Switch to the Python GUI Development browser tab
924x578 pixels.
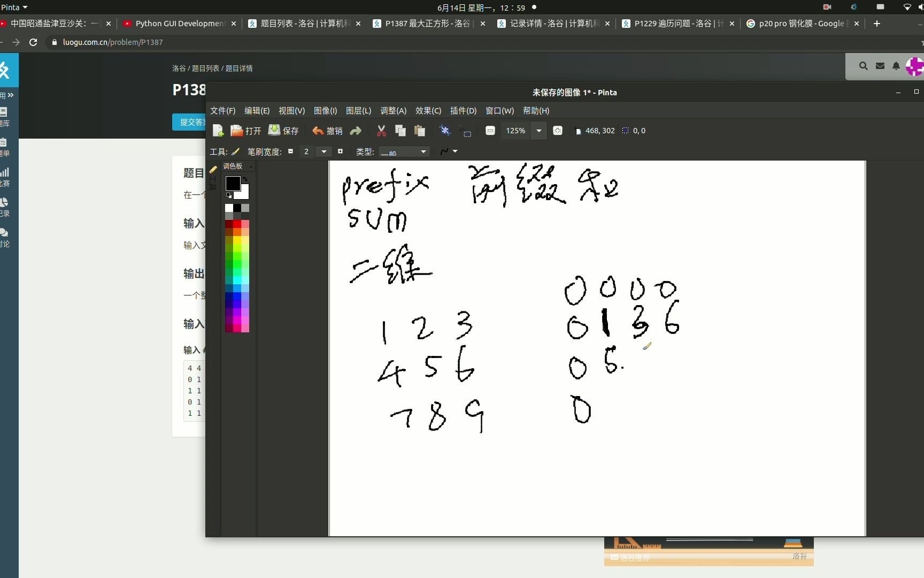coord(176,24)
